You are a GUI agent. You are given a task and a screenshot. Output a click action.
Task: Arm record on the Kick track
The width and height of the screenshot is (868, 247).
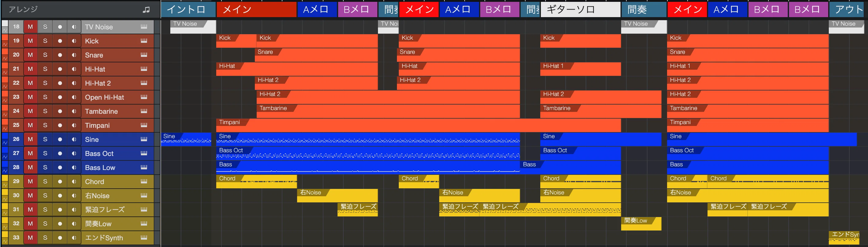pyautogui.click(x=60, y=41)
